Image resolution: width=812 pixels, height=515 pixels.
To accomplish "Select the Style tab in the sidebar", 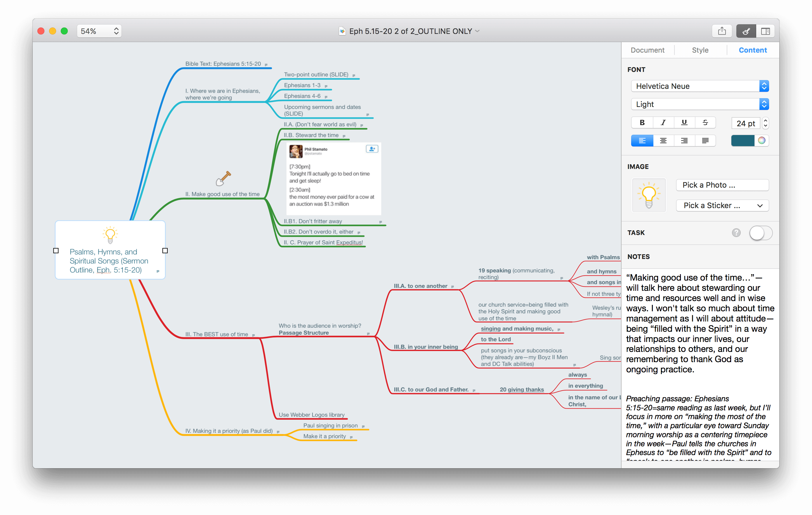I will tap(701, 50).
